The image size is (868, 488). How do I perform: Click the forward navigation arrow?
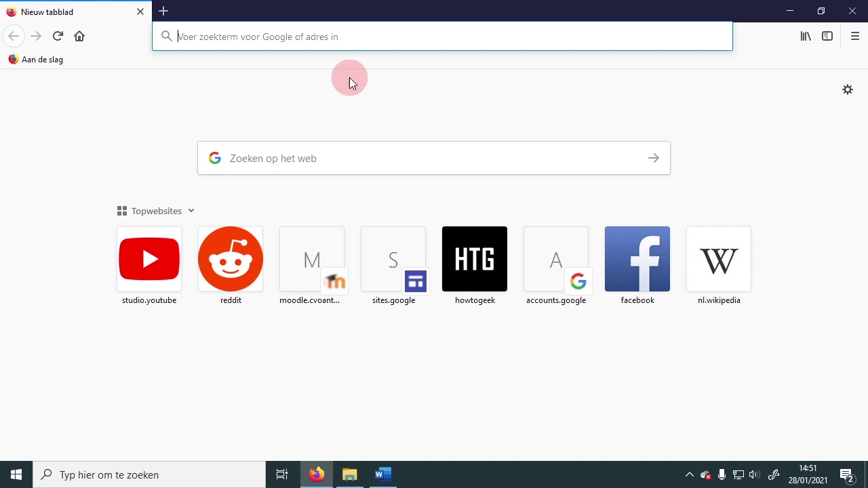point(36,36)
